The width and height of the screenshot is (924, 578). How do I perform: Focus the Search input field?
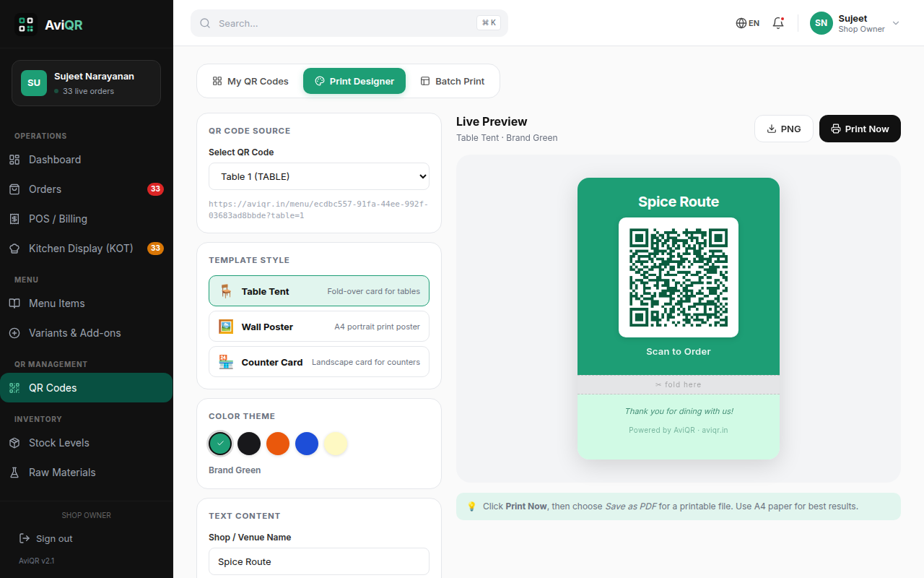349,23
